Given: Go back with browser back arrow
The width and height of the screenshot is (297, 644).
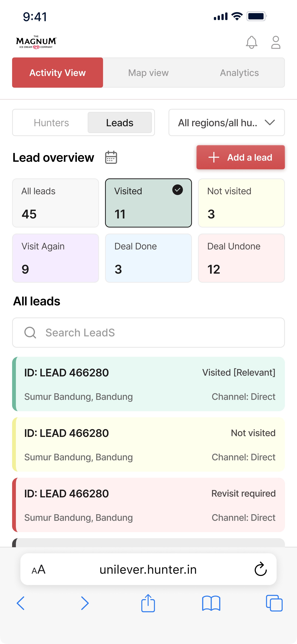Looking at the screenshot, I should click(21, 603).
